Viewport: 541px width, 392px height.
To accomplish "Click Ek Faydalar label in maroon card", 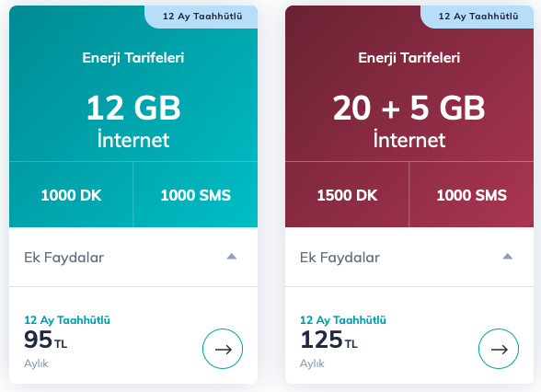I will 340,258.
